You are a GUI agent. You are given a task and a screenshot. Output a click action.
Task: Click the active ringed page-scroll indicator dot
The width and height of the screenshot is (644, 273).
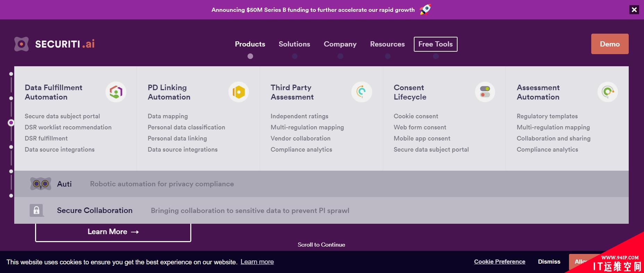coord(11,123)
